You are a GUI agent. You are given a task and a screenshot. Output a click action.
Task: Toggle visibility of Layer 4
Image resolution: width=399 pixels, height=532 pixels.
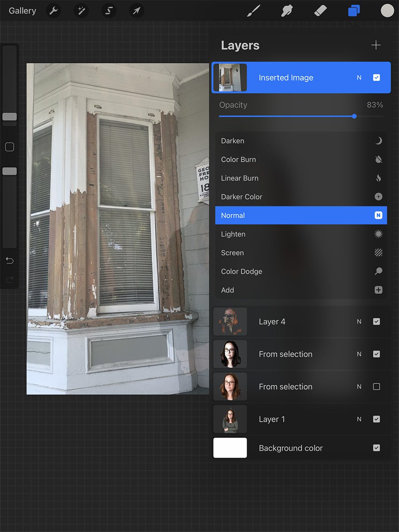tap(376, 321)
